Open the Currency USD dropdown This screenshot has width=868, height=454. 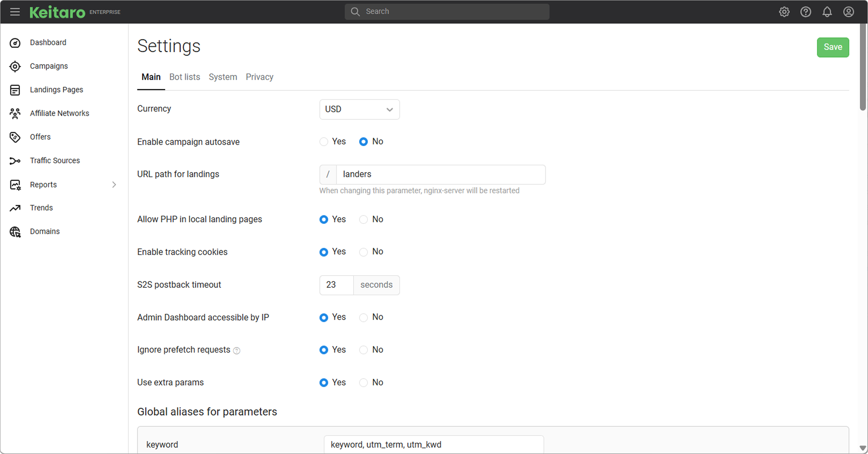(x=359, y=109)
